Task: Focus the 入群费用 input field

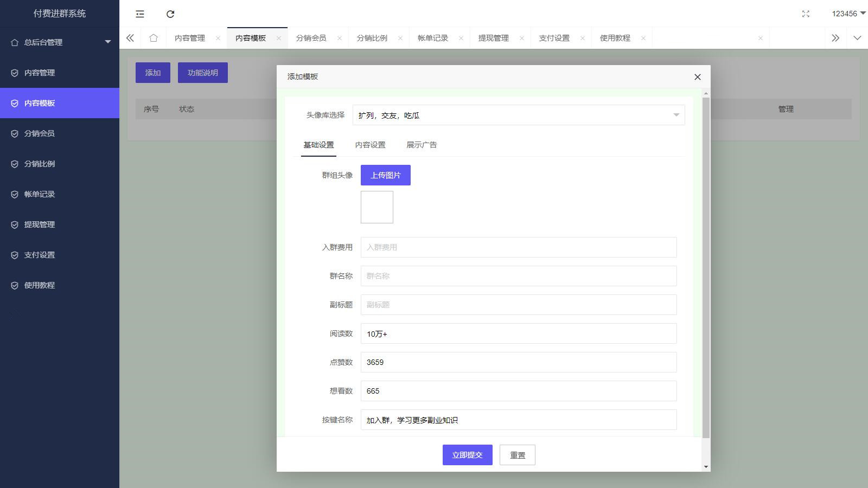Action: tap(519, 247)
